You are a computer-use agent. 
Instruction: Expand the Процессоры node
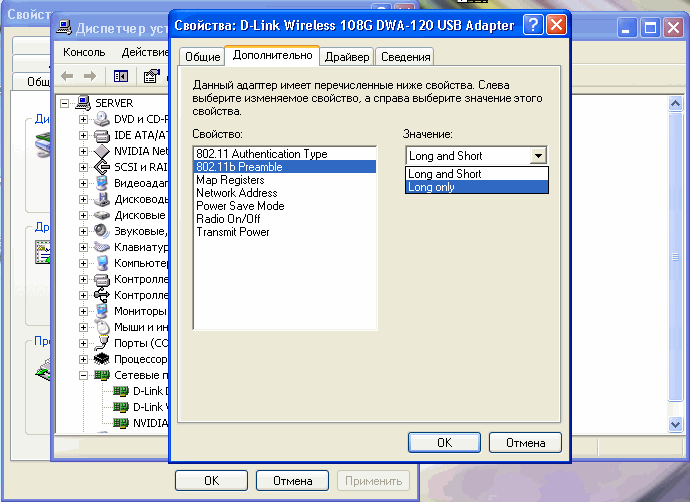(x=83, y=359)
